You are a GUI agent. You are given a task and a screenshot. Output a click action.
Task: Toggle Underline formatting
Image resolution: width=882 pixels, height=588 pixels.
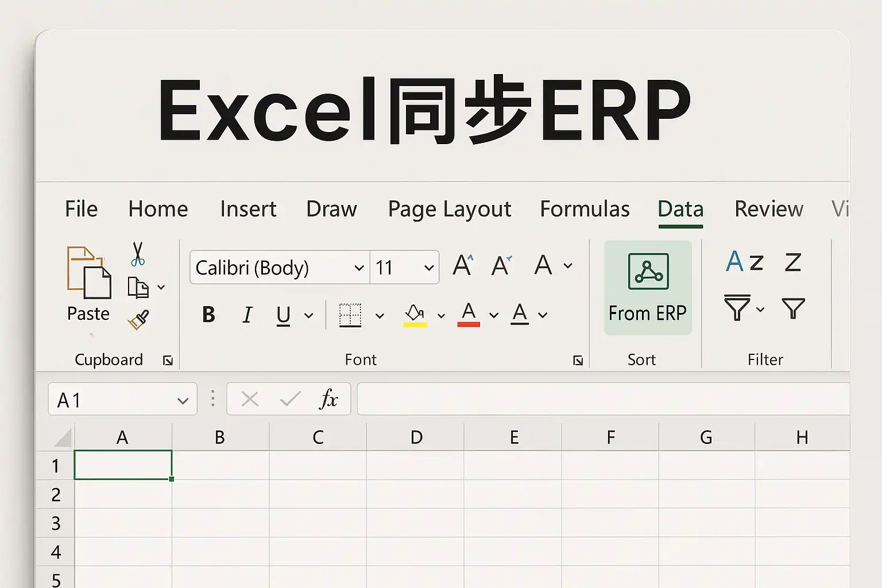[283, 315]
